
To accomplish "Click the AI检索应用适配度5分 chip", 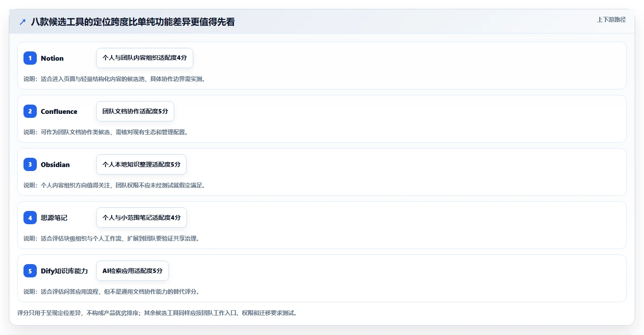I will (x=133, y=271).
